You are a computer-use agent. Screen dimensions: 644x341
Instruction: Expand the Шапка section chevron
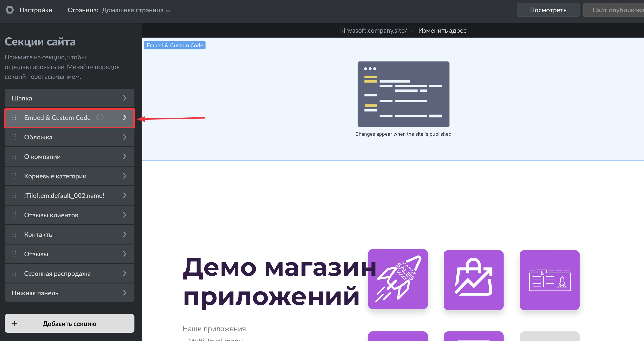click(124, 98)
